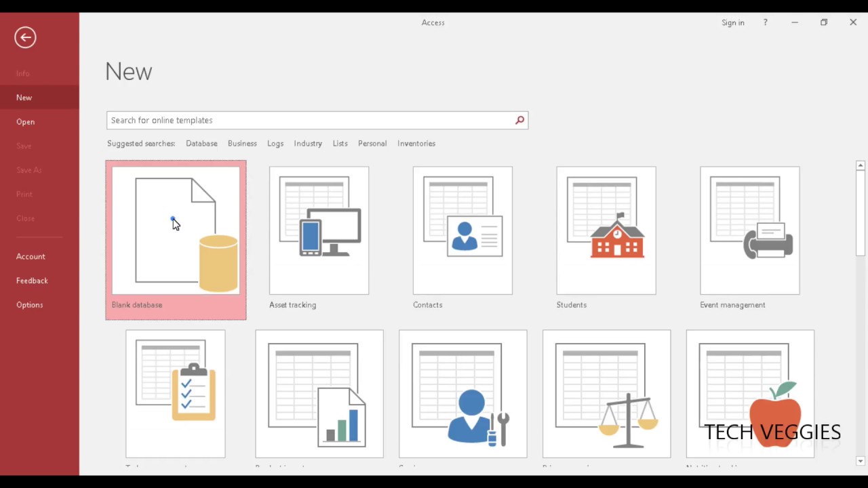The width and height of the screenshot is (868, 488).
Task: Open the Account page
Action: click(x=39, y=256)
